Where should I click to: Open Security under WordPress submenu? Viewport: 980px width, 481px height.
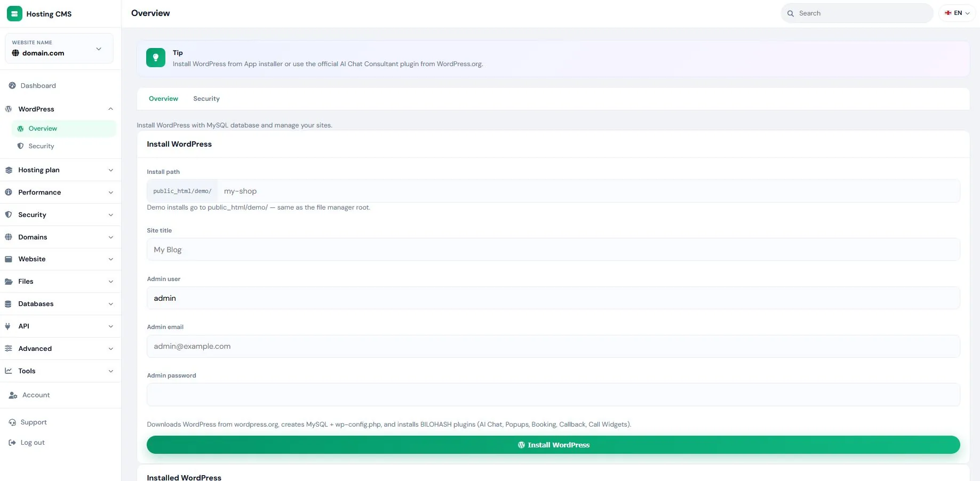tap(63, 146)
